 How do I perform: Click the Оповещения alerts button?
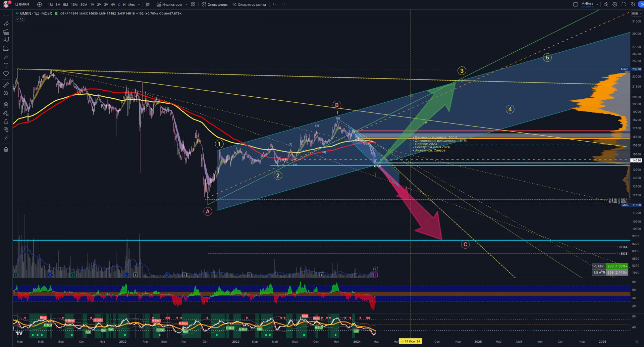[x=215, y=4]
